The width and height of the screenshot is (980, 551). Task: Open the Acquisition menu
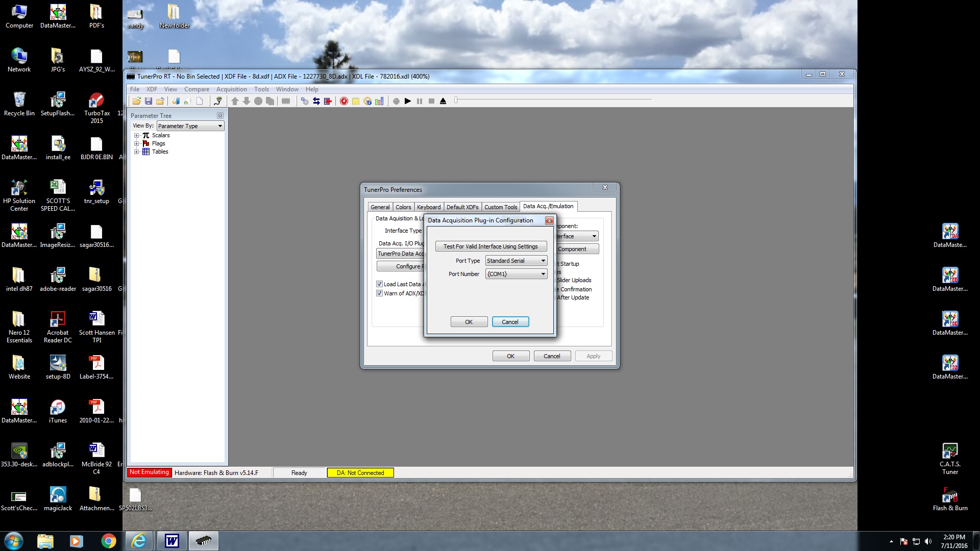[231, 89]
